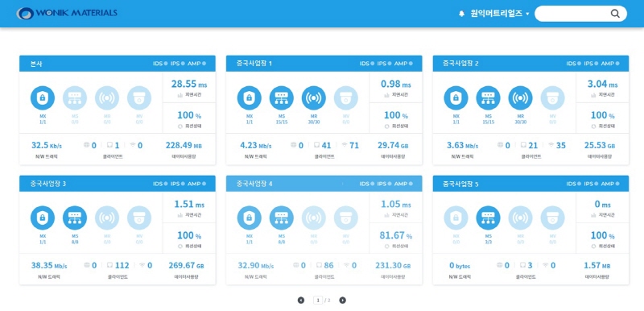Click the AMP status indicator in 본사 header
644x311 pixels.
point(196,64)
